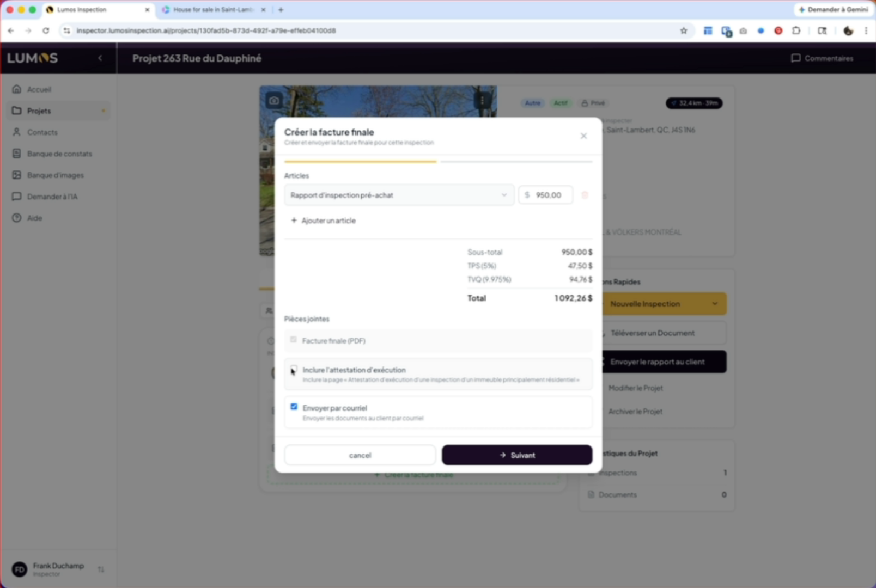
Task: Expand the Rapport d'inspection pré-achat dropdown
Action: pos(399,195)
